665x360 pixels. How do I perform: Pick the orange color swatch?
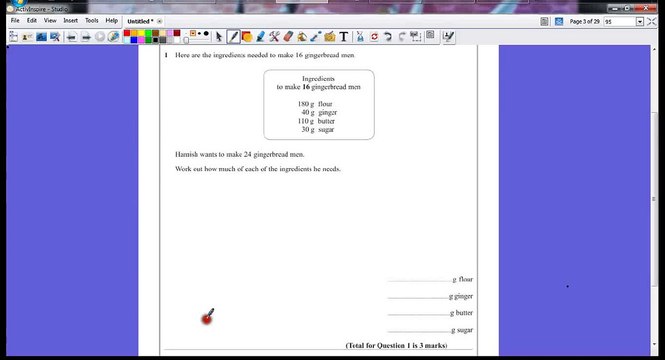pyautogui.click(x=134, y=33)
